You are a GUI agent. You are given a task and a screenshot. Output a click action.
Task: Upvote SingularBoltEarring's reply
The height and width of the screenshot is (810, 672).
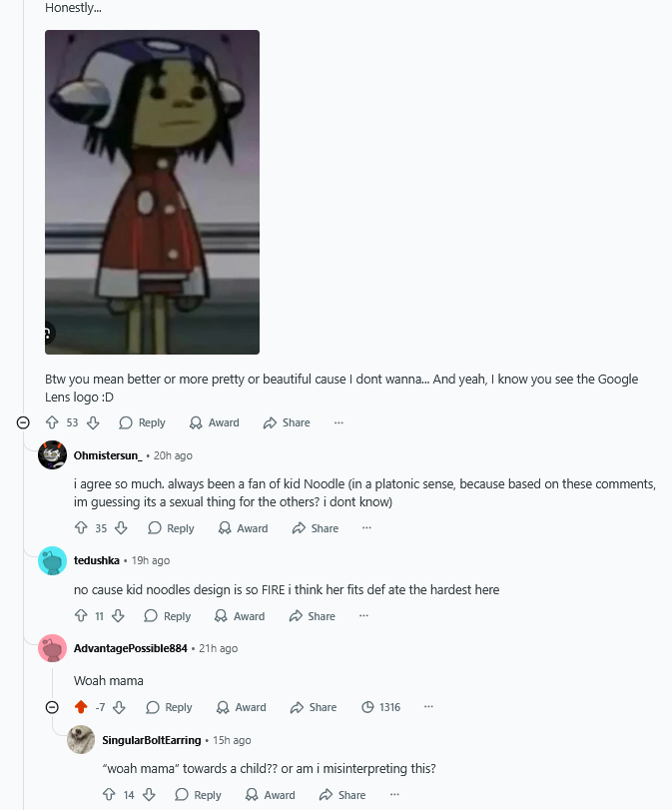[109, 794]
